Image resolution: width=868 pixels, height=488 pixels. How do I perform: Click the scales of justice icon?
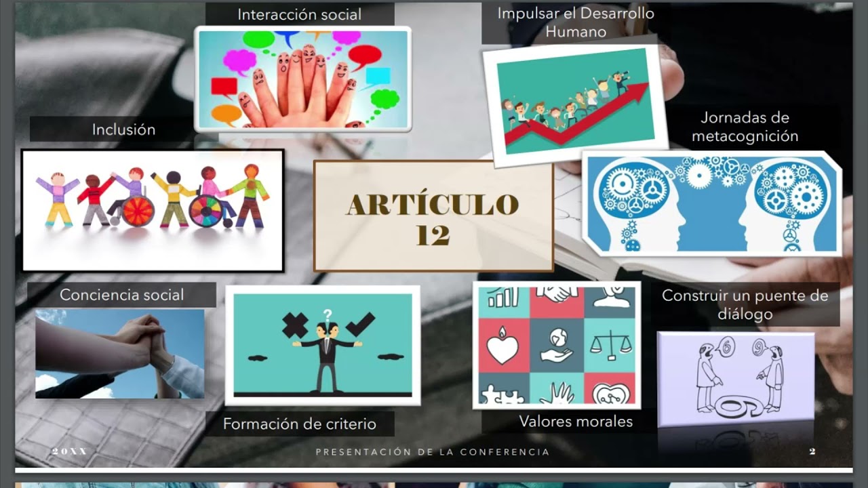(x=611, y=346)
